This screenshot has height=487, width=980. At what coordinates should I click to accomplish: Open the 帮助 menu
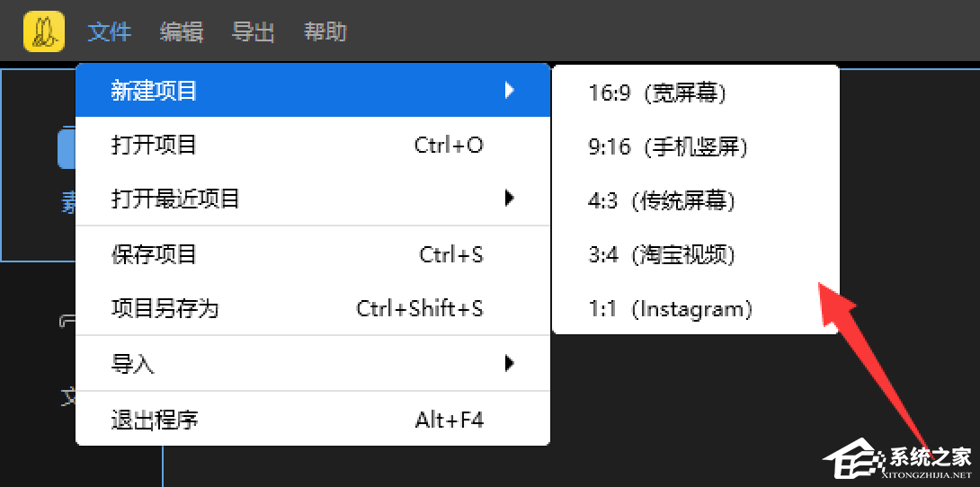325,32
